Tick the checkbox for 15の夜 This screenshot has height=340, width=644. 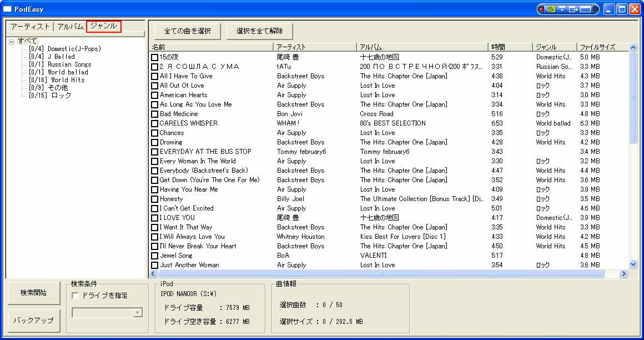tap(154, 58)
